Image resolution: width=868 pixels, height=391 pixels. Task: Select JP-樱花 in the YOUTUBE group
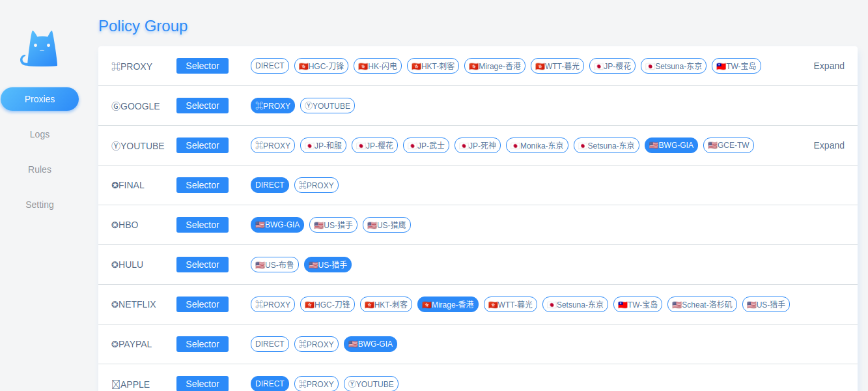click(x=374, y=145)
